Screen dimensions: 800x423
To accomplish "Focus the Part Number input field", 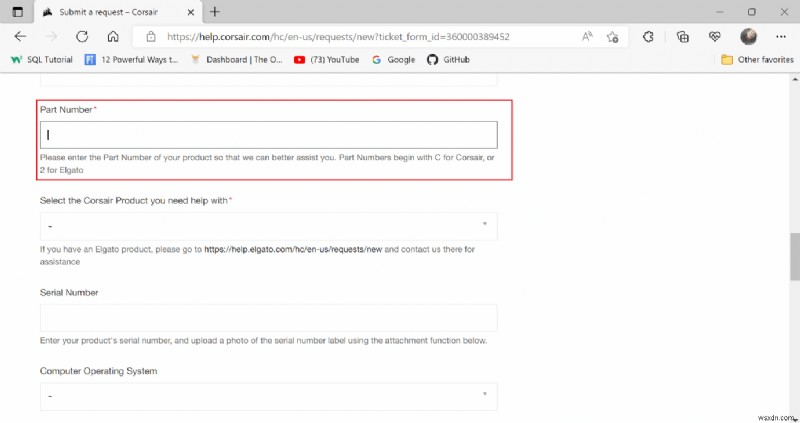I will pos(269,135).
